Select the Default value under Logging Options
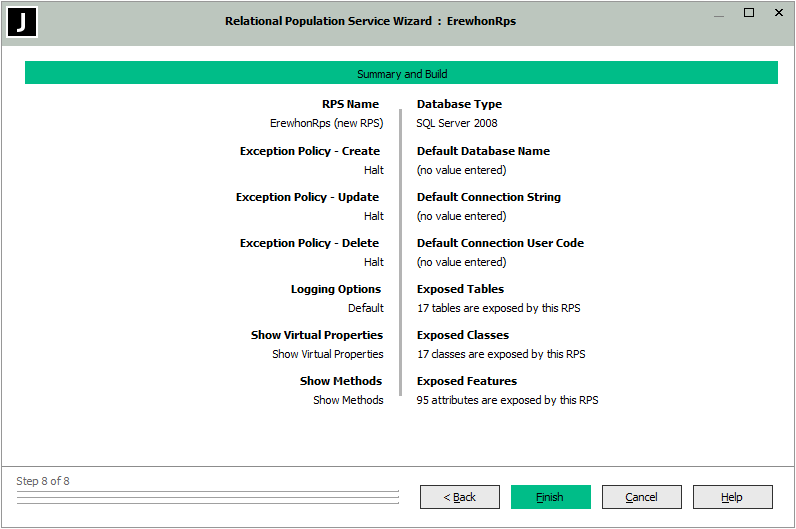This screenshot has height=529, width=796. pos(365,308)
